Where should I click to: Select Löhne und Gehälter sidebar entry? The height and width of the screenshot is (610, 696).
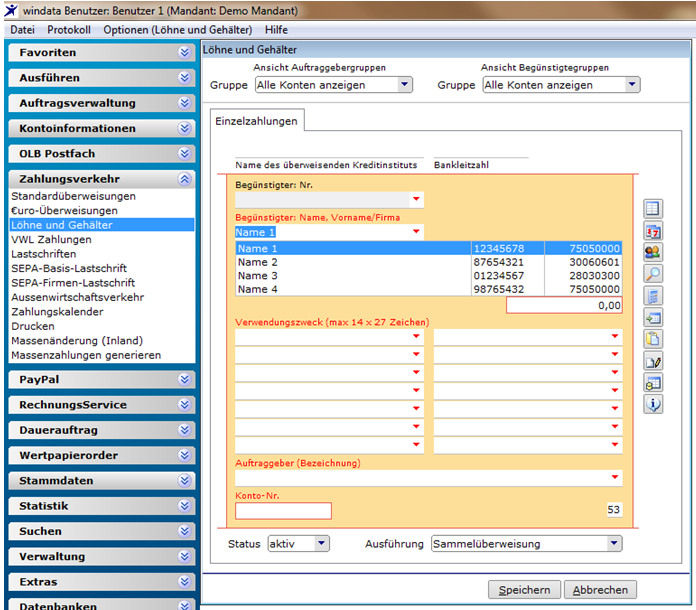[102, 225]
